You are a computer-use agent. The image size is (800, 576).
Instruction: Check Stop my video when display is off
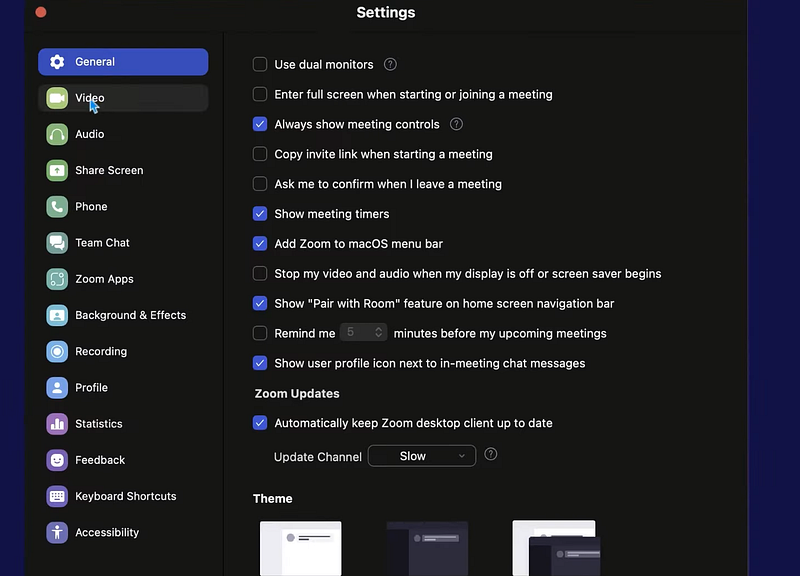(260, 273)
